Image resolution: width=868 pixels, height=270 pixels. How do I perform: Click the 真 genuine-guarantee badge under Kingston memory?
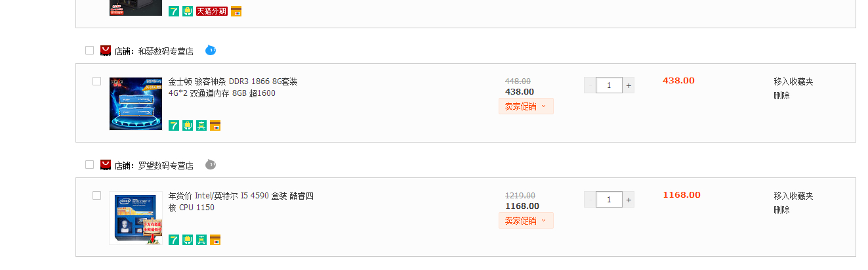201,125
